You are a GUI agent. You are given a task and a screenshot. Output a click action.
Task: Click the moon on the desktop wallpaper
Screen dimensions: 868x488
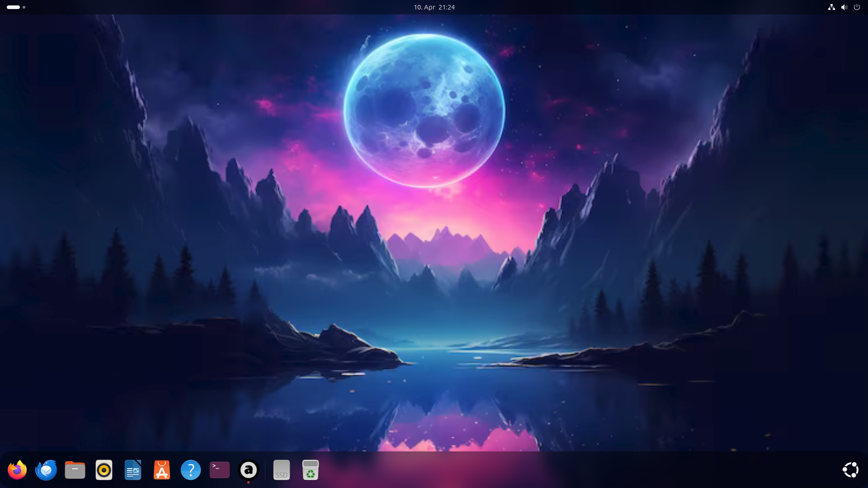424,111
